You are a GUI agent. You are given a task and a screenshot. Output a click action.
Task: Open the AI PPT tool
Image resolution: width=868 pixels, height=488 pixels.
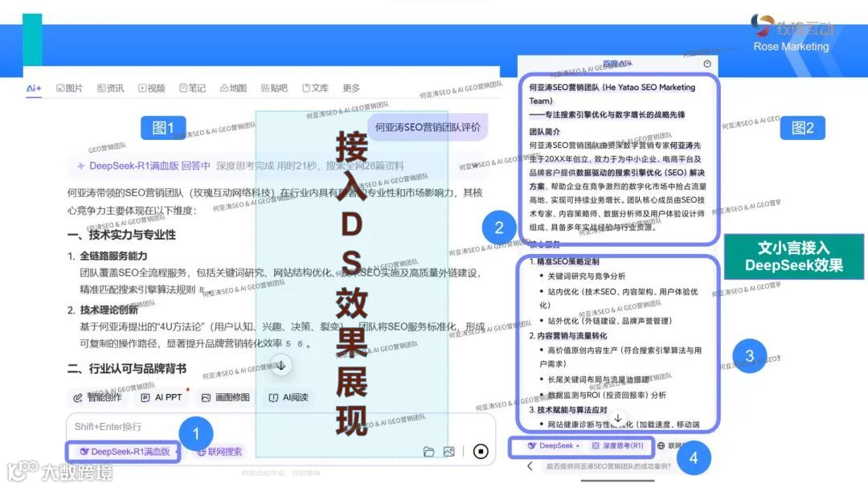coord(161,398)
